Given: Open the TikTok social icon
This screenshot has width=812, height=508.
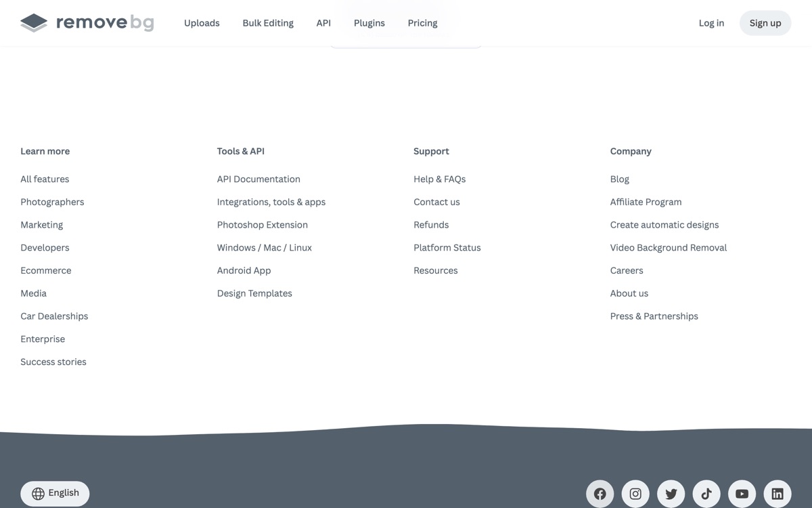Looking at the screenshot, I should click(706, 494).
